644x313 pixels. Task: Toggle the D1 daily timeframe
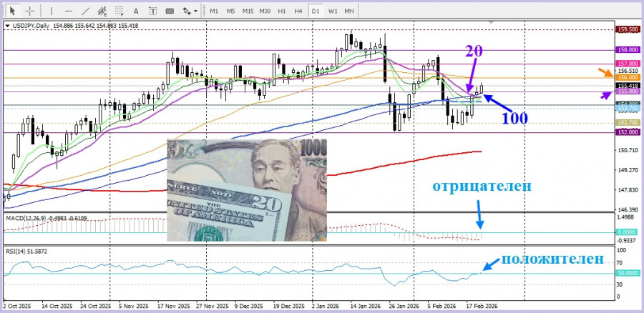click(316, 11)
